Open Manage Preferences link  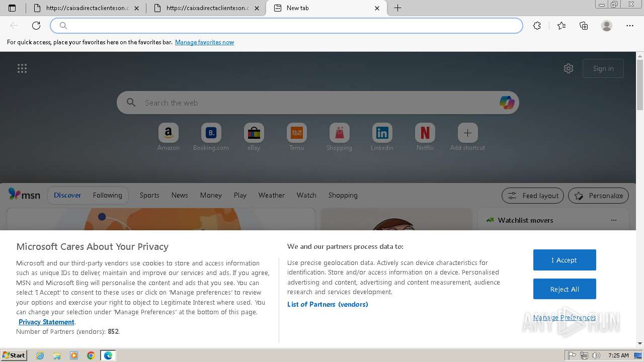565,317
